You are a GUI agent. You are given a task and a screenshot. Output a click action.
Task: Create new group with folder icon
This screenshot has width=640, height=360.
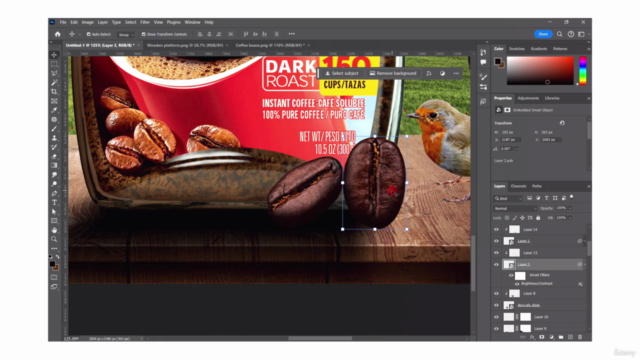click(561, 337)
